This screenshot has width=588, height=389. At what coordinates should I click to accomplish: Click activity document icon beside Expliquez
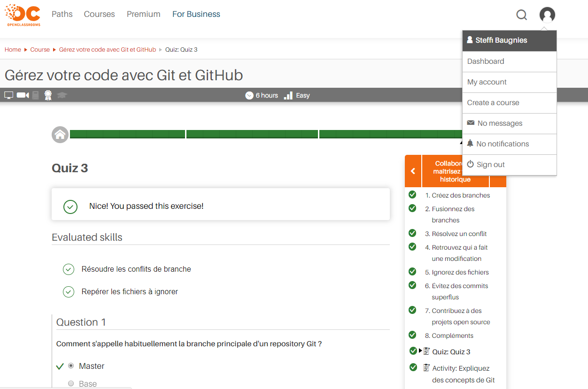tap(426, 367)
